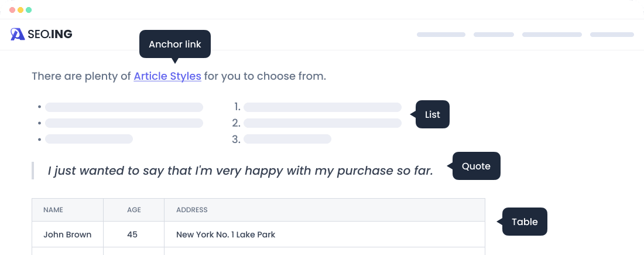Click the Table tooltip label

point(525,222)
